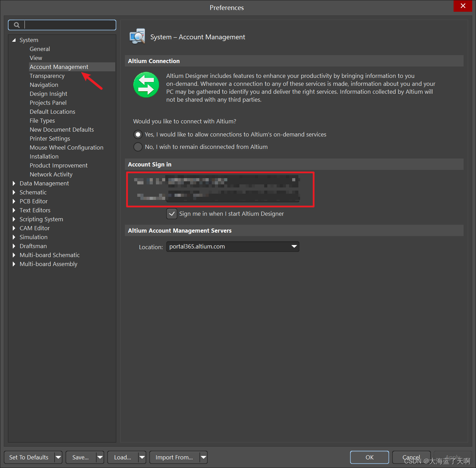Click the 'Data Management' tree label

[x=44, y=183]
